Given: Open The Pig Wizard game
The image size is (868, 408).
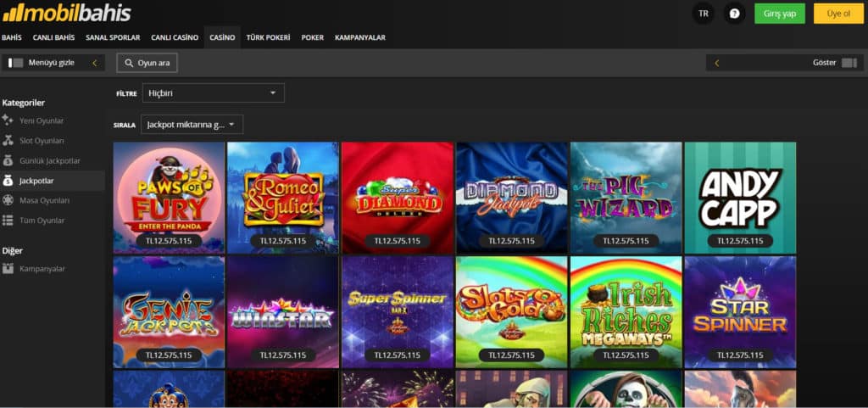Looking at the screenshot, I should [x=626, y=198].
